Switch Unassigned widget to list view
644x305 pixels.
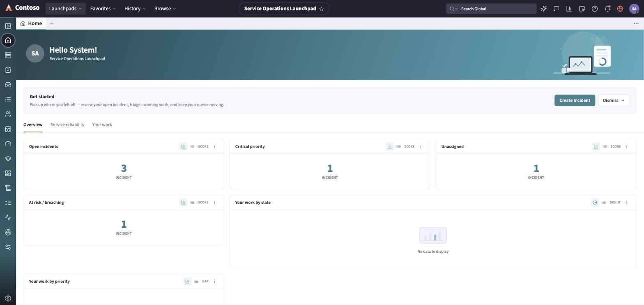click(605, 146)
